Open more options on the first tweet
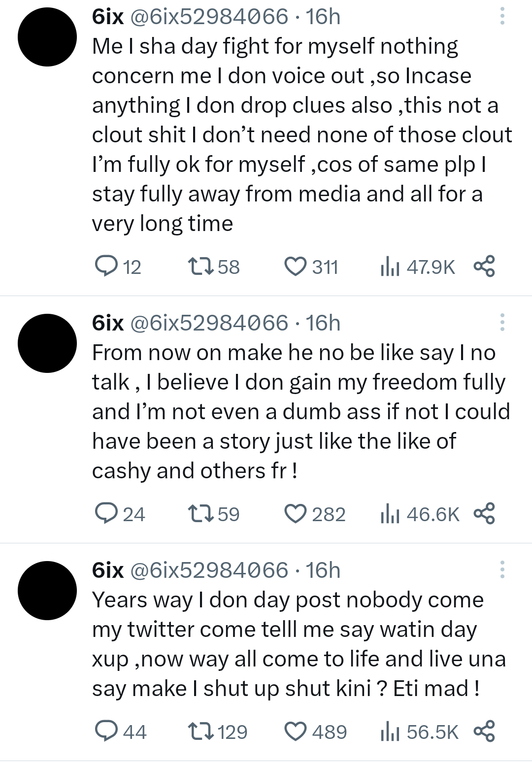Viewport: 532px width, 765px height. click(502, 16)
